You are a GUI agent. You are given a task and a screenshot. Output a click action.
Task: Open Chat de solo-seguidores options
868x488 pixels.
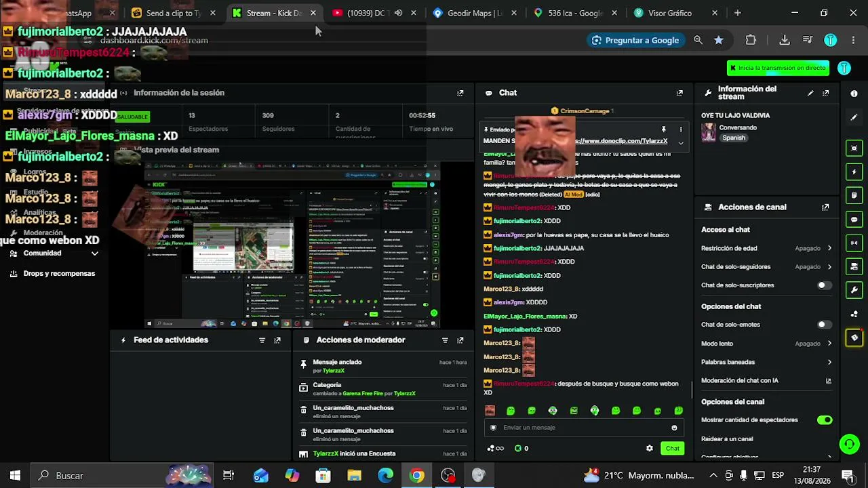pos(766,267)
